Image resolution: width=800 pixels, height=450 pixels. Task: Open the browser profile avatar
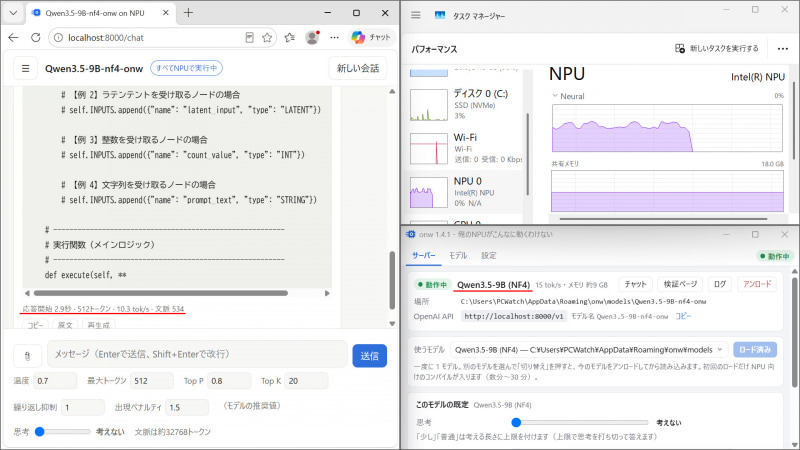coord(312,37)
